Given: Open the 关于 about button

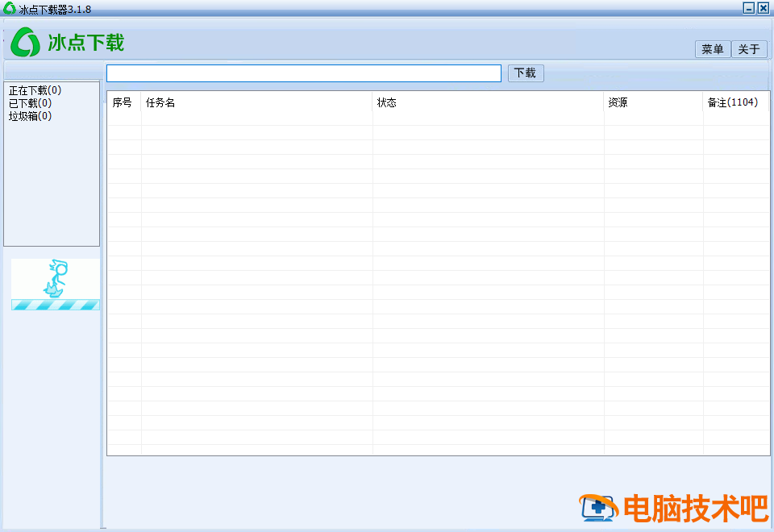Looking at the screenshot, I should [x=749, y=49].
